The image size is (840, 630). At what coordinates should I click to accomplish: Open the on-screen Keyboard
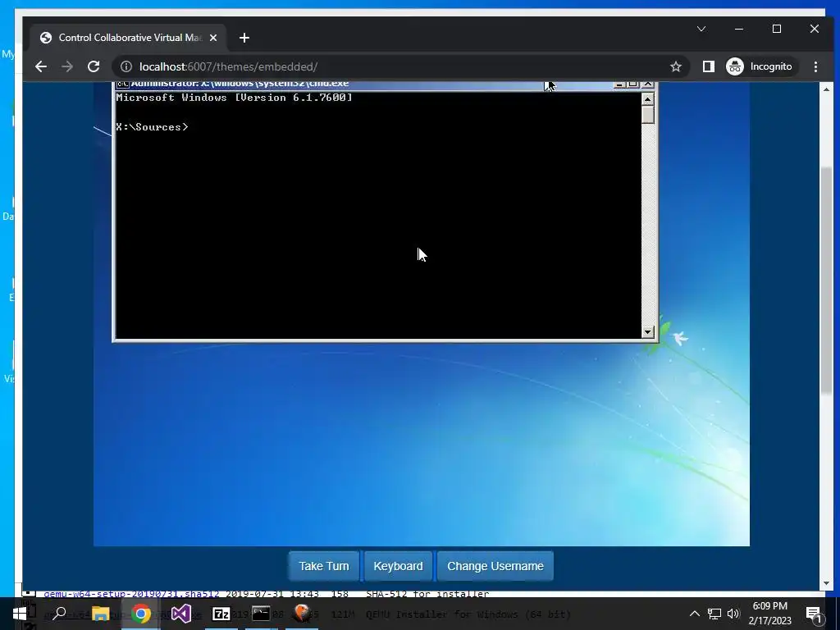(x=398, y=566)
